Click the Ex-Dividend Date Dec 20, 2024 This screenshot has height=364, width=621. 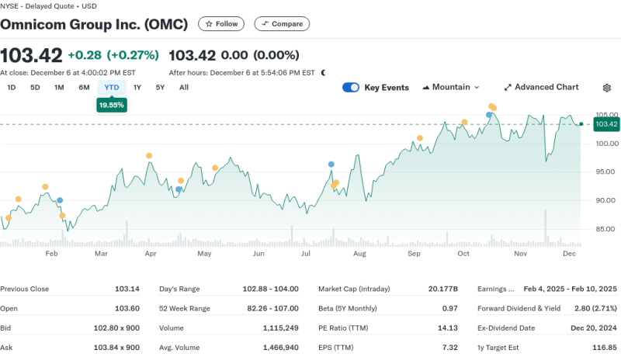click(x=594, y=328)
